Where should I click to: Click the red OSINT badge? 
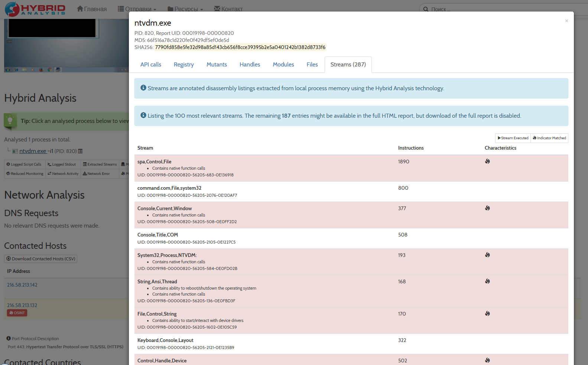click(17, 313)
